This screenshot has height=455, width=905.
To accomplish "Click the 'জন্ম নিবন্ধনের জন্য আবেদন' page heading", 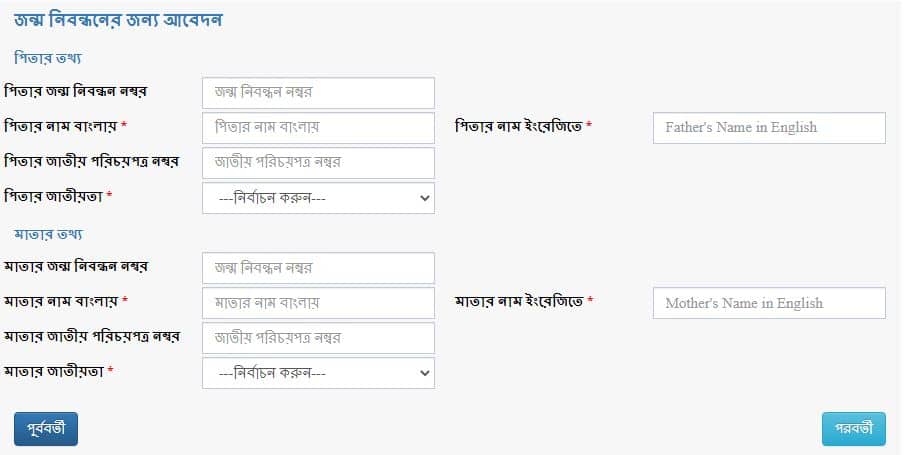I will click(131, 19).
